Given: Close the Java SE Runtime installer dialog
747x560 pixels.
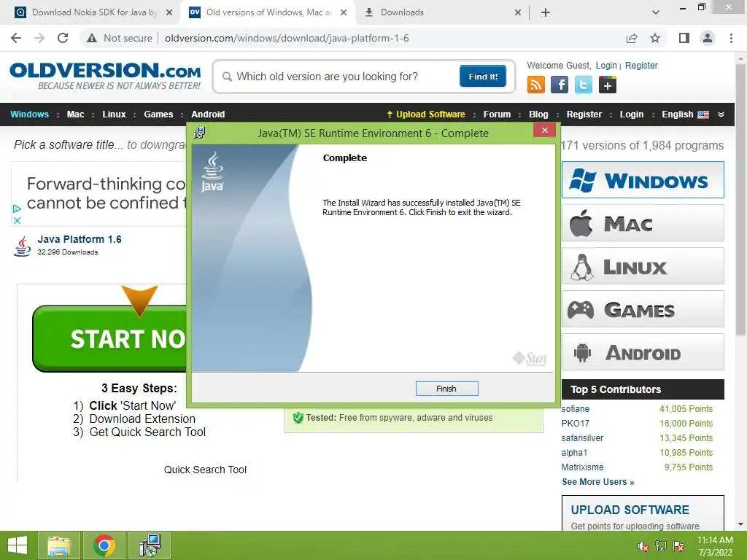Looking at the screenshot, I should (544, 130).
